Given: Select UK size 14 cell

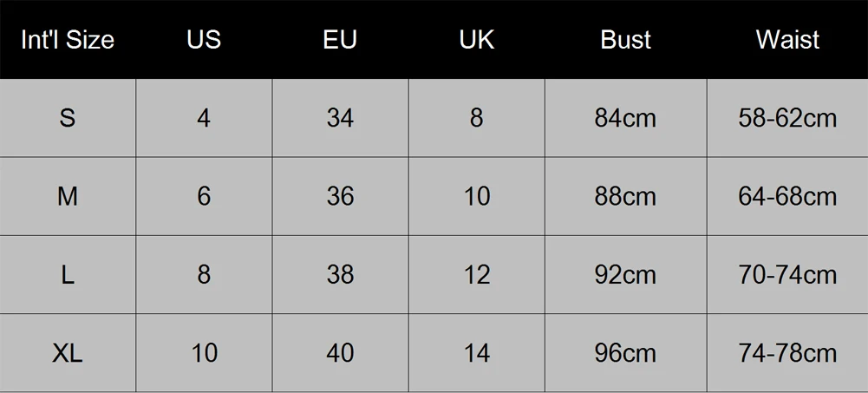Looking at the screenshot, I should pyautogui.click(x=477, y=353).
